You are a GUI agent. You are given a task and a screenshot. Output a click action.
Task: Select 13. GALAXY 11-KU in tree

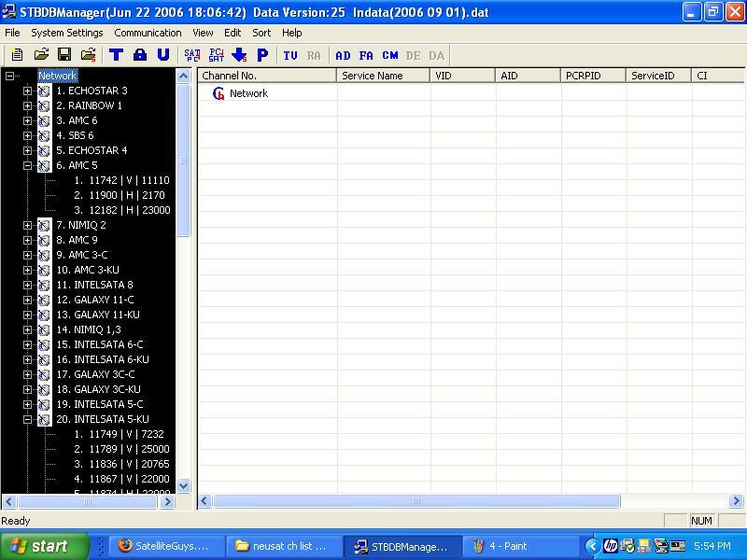pos(98,315)
